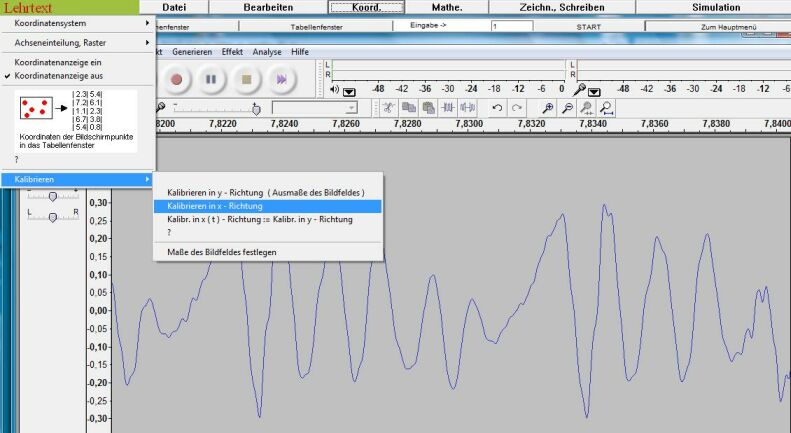This screenshot has width=791, height=433.
Task: Open the playback meter dropdown arrow
Action: [x=349, y=91]
